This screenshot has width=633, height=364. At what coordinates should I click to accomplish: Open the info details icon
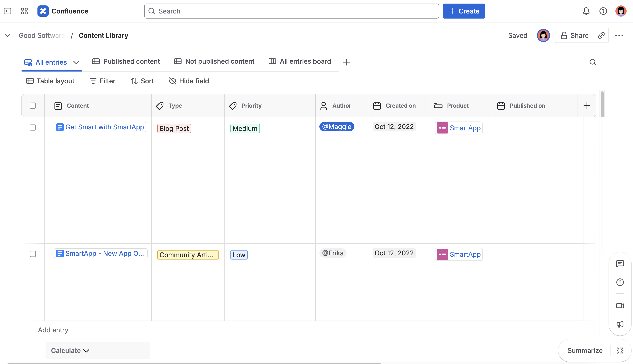tap(620, 282)
